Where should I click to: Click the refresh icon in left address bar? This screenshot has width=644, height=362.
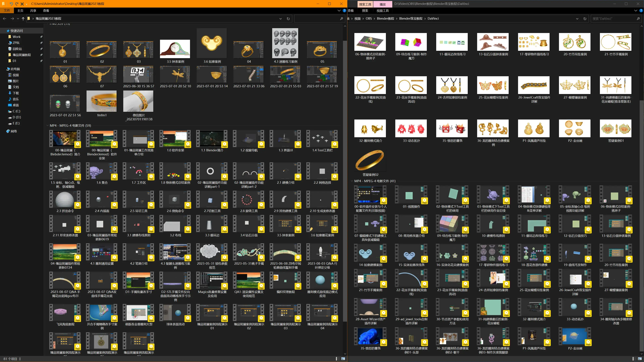click(288, 18)
